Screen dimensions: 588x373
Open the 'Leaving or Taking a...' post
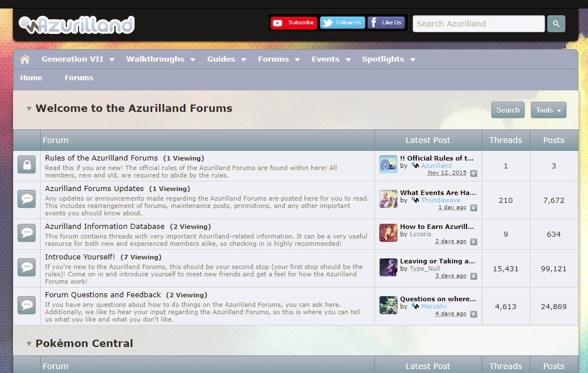pyautogui.click(x=437, y=261)
